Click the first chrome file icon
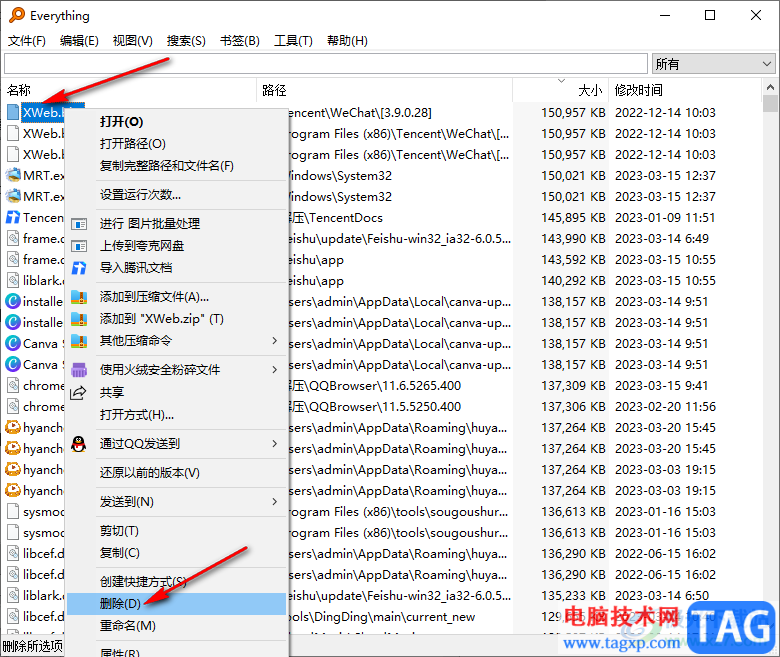Screen dimensions: 780x657 click(13, 385)
